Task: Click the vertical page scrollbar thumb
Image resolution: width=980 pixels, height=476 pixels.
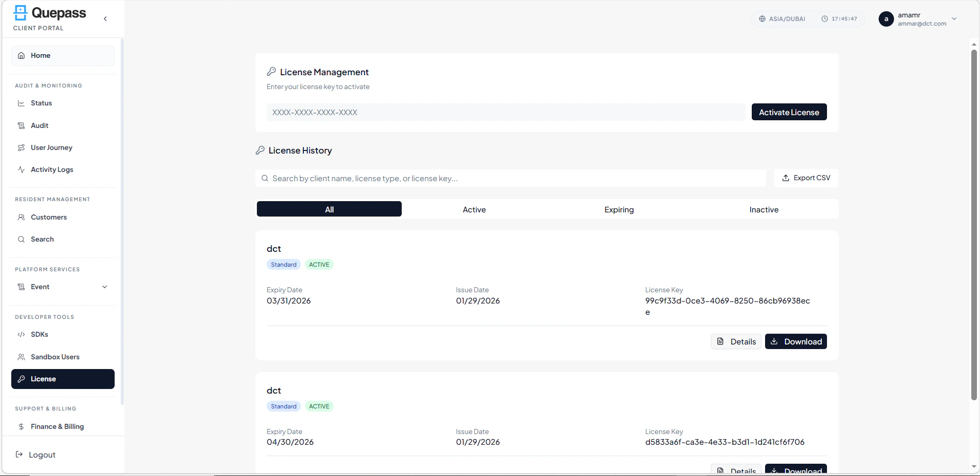Action: (x=974, y=225)
